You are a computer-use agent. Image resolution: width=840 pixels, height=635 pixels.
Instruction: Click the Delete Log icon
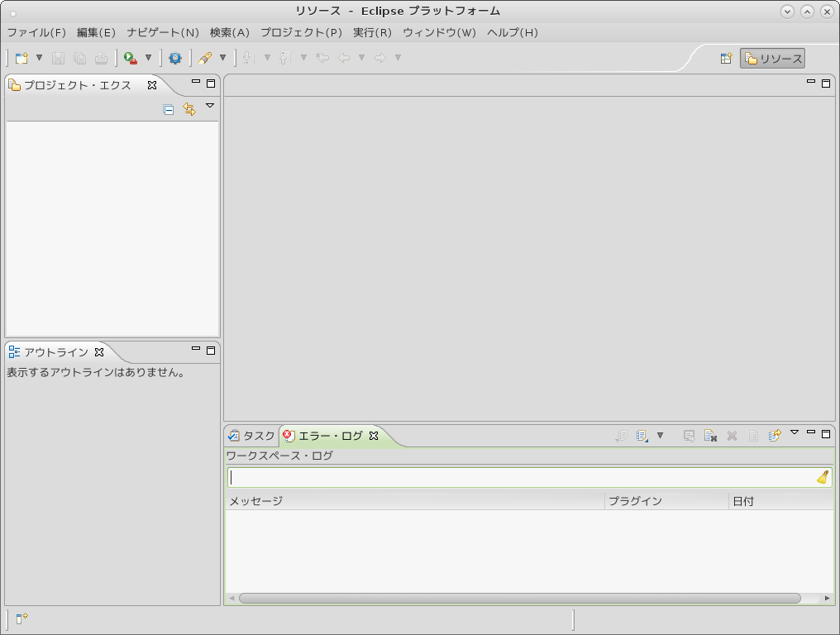[x=710, y=436]
